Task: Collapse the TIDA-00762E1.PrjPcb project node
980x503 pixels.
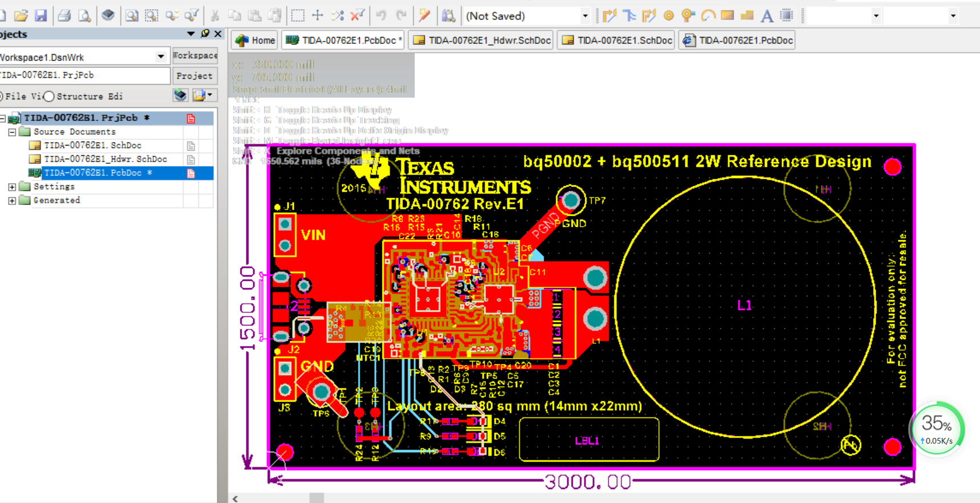Action: pyautogui.click(x=2, y=118)
